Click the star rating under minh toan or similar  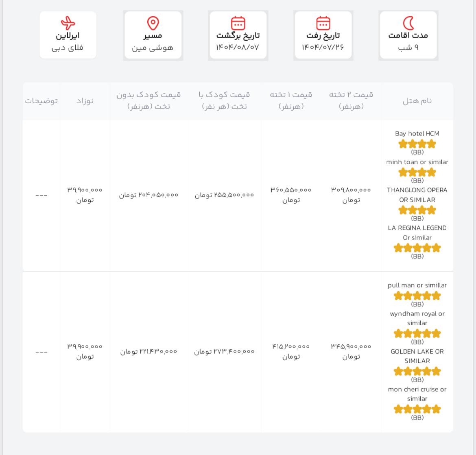(417, 172)
